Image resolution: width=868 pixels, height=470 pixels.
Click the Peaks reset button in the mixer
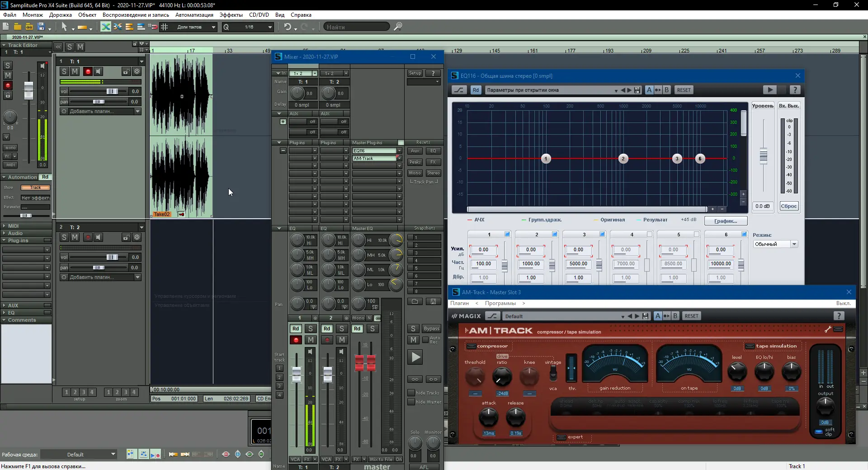click(415, 162)
